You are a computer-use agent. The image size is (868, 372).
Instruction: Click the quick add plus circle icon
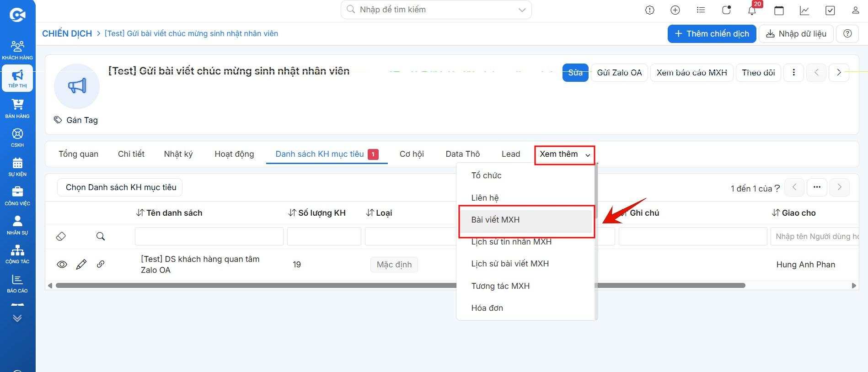(x=675, y=10)
